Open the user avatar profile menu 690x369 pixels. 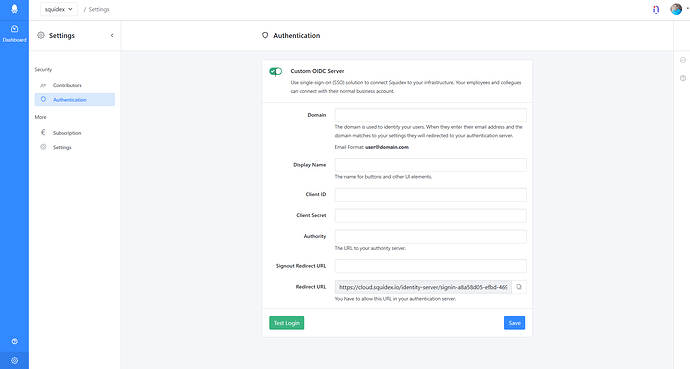point(676,9)
